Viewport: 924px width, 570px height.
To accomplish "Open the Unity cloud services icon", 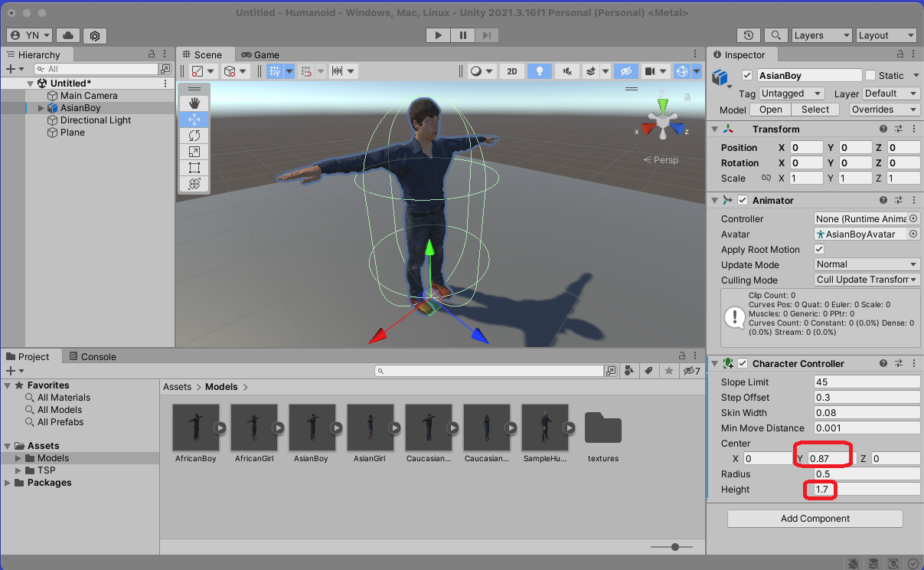I will coord(67,35).
